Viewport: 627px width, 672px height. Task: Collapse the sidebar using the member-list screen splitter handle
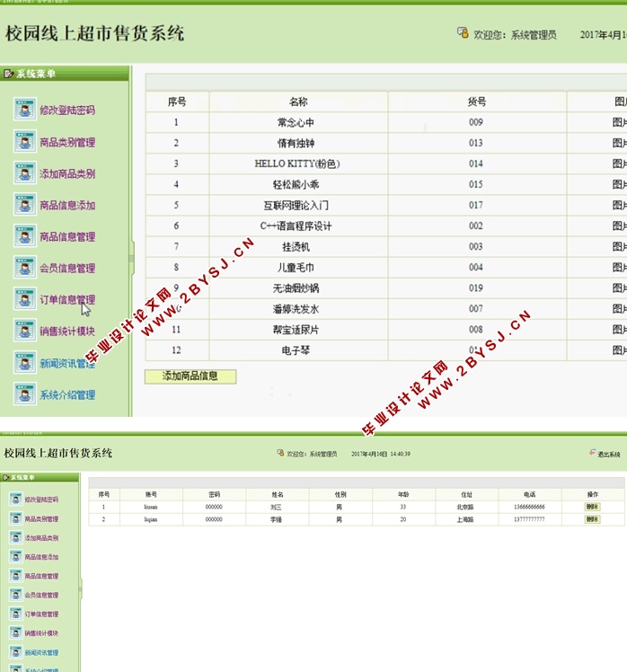coord(80,590)
